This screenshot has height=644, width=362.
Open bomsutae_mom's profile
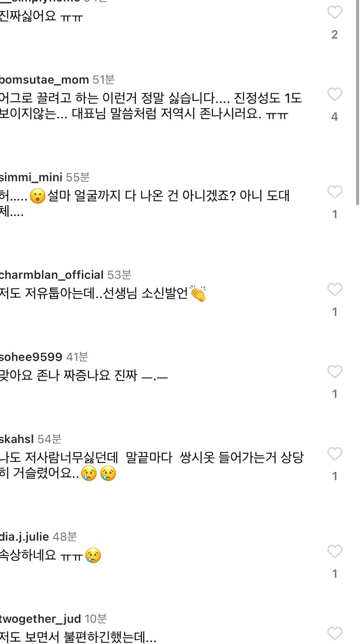click(x=44, y=79)
